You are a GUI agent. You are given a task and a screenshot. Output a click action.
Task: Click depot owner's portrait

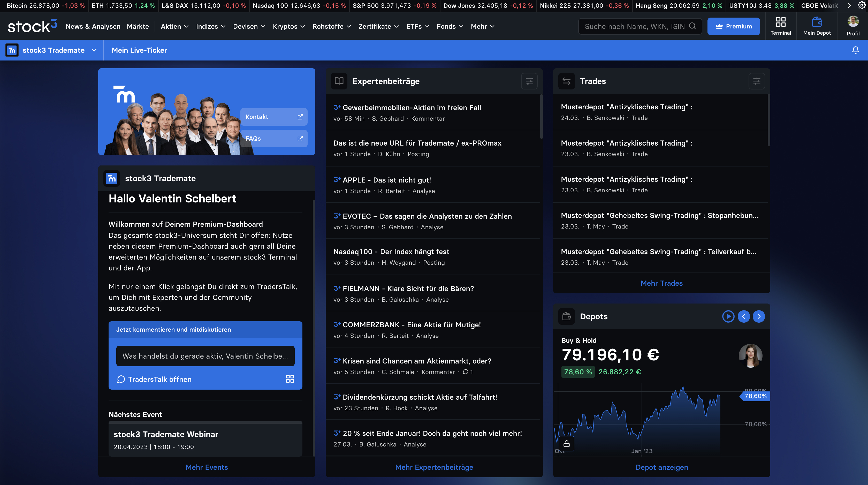[750, 355]
